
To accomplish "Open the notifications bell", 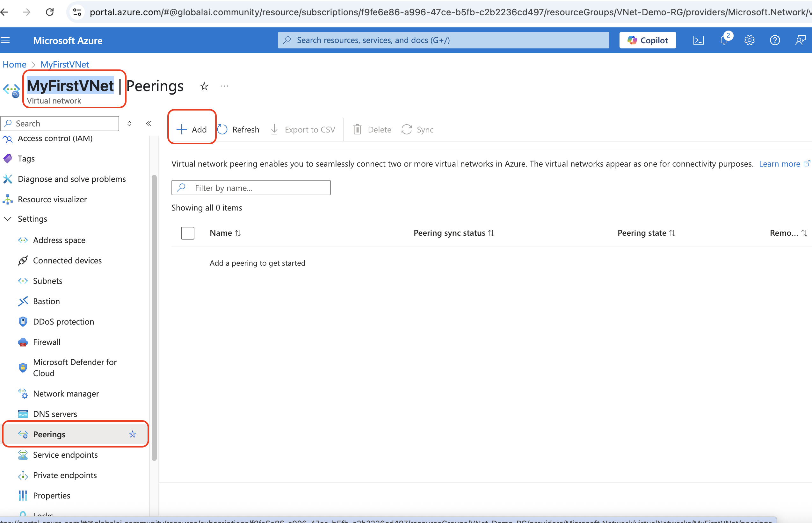I will tap(724, 40).
